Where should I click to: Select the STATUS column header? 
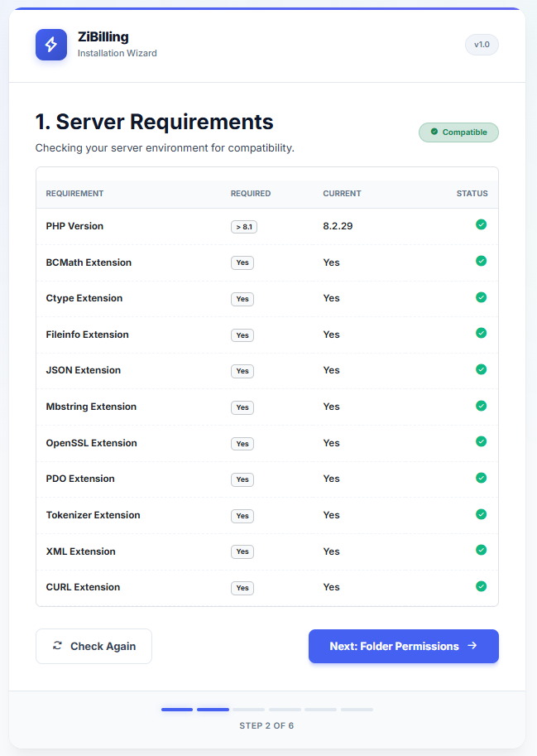pyautogui.click(x=472, y=193)
